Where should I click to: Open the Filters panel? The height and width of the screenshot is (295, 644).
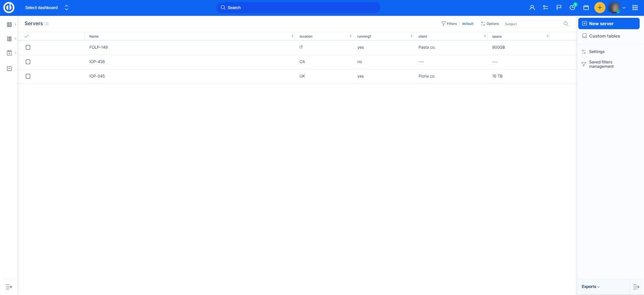(x=449, y=23)
